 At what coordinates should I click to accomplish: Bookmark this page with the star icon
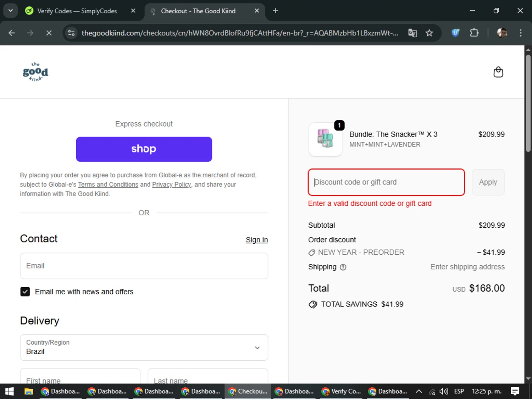(x=429, y=33)
